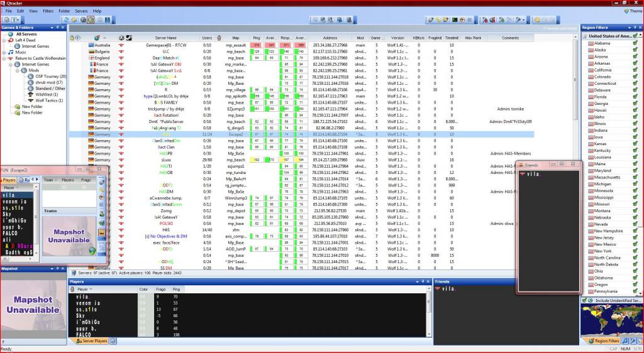Screen dimensions: 644x353
Task: Expand the Music tree node
Action: pos(4,53)
